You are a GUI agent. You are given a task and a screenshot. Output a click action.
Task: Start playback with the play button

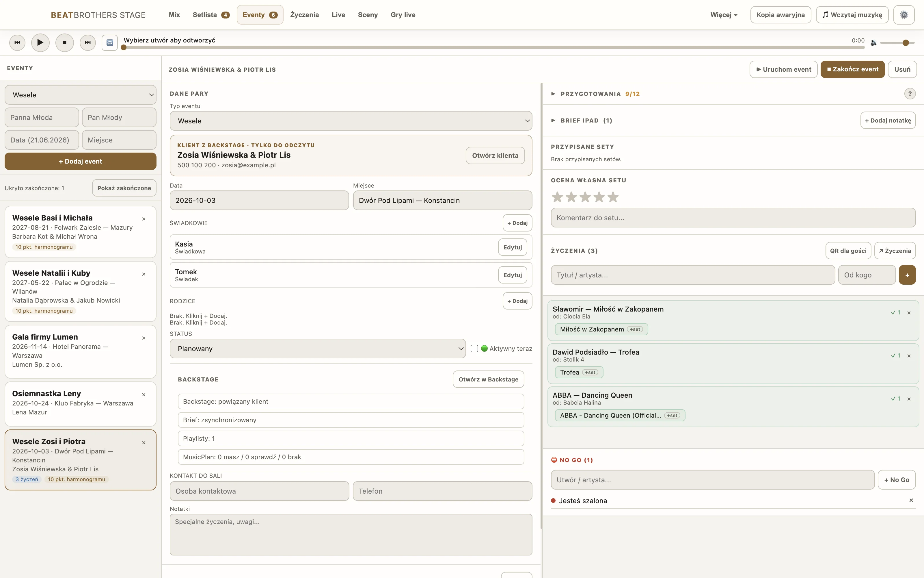[x=40, y=42]
